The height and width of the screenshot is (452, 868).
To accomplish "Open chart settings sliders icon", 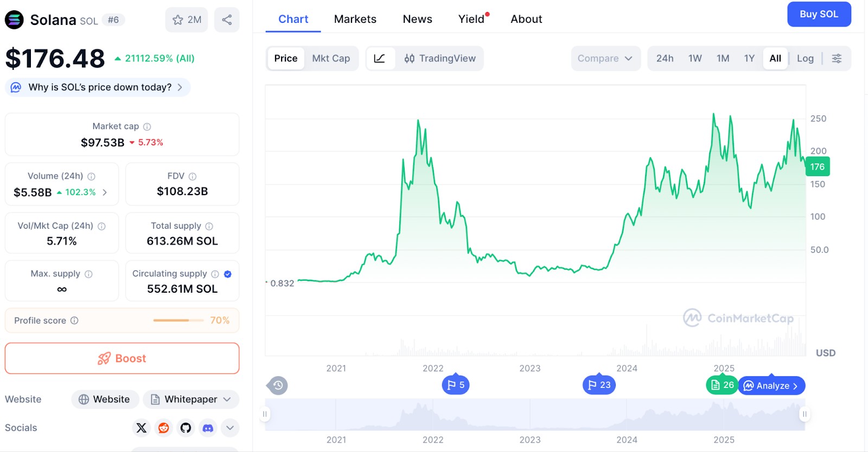I will click(837, 59).
